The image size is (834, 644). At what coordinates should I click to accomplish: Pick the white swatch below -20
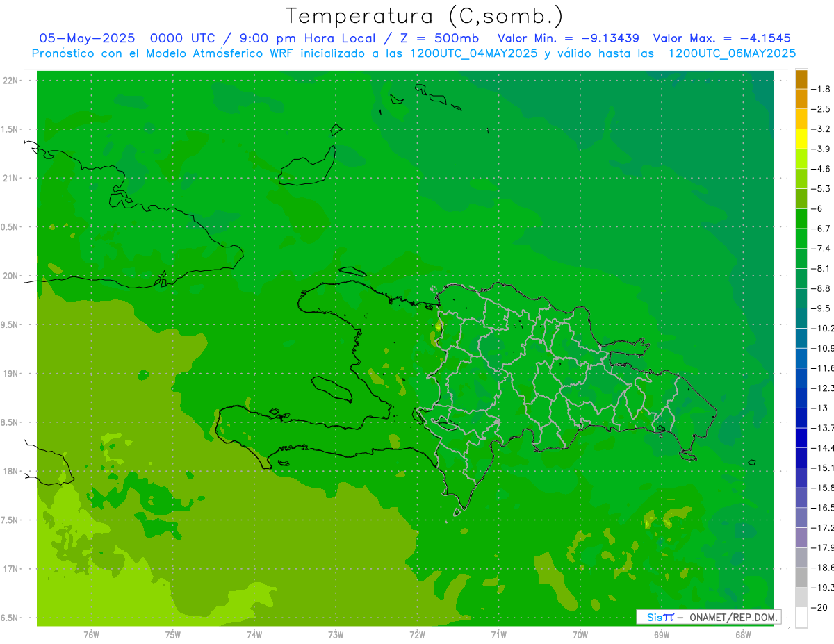(x=801, y=618)
